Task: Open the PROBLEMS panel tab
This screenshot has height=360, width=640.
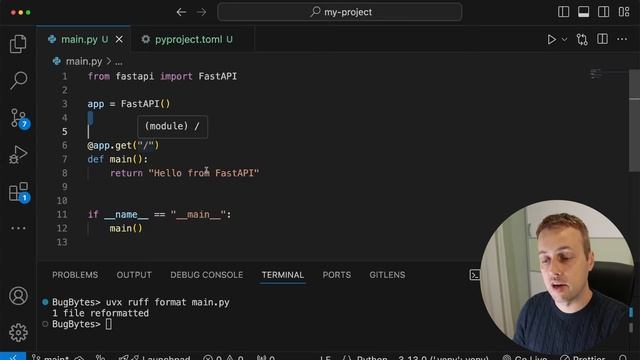Action: 75,275
